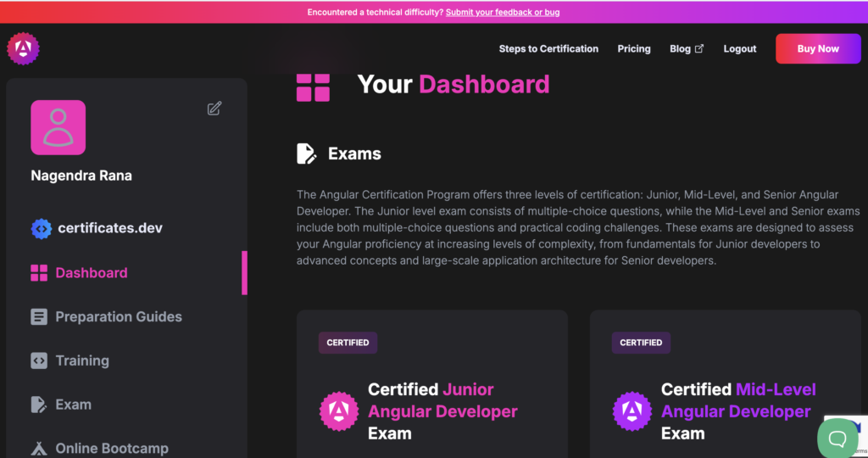Click the Exam pencil-paper sidebar icon
The image size is (868, 458).
(x=39, y=405)
